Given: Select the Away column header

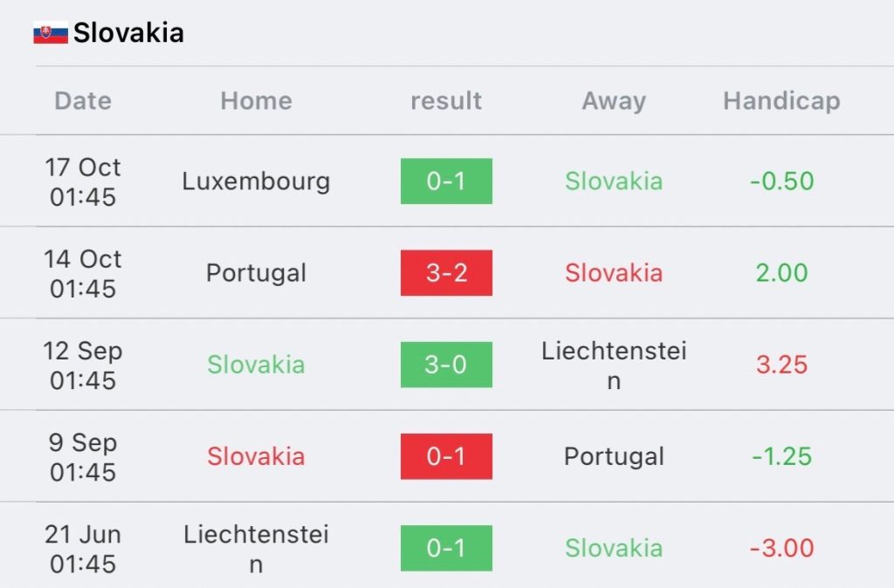Looking at the screenshot, I should [x=614, y=101].
